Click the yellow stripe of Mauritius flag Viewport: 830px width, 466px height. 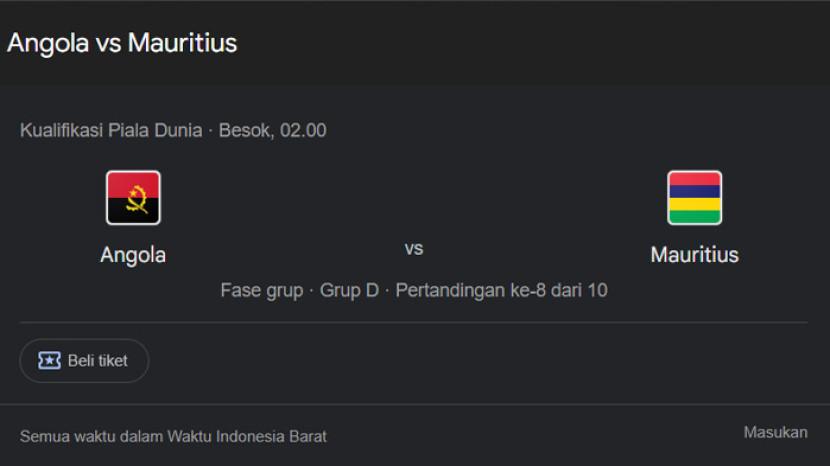pyautogui.click(x=694, y=203)
